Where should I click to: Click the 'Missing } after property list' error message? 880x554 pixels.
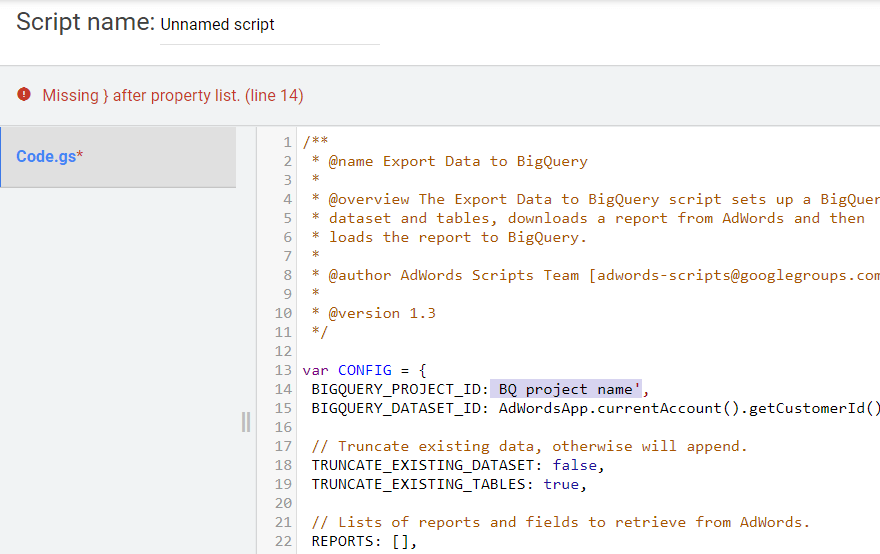coord(173,95)
